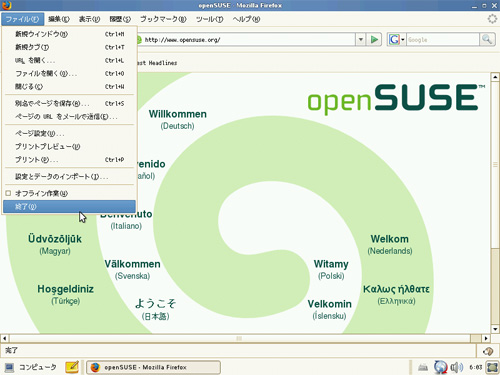
Task: Click the notes icon in the taskbar
Action: click(72, 367)
